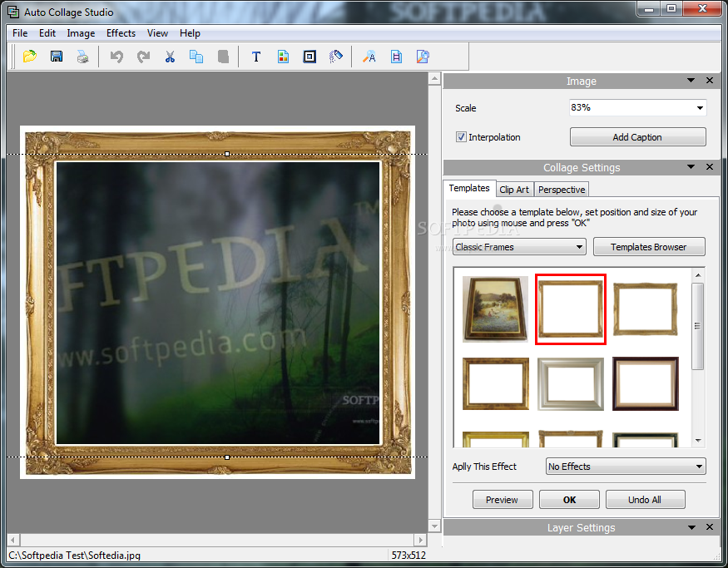This screenshot has height=568, width=728.
Task: Click the Undo All button
Action: point(645,500)
